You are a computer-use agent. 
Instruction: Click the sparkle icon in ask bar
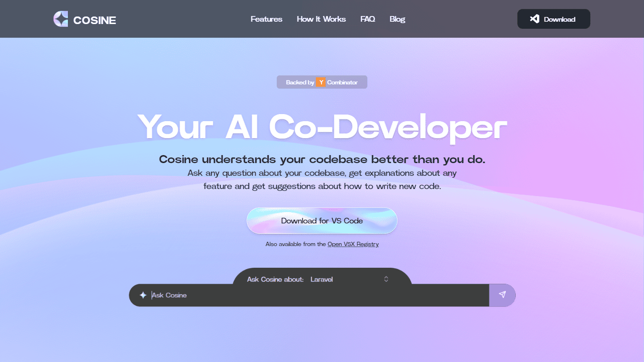(143, 295)
